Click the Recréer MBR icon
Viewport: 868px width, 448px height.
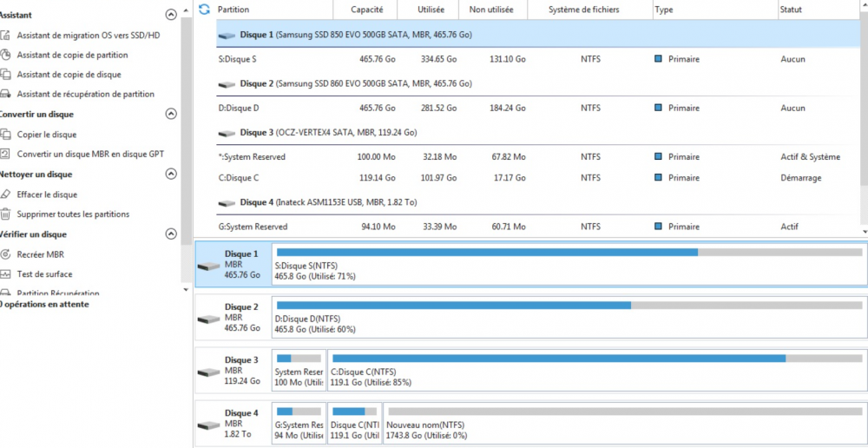[5, 254]
